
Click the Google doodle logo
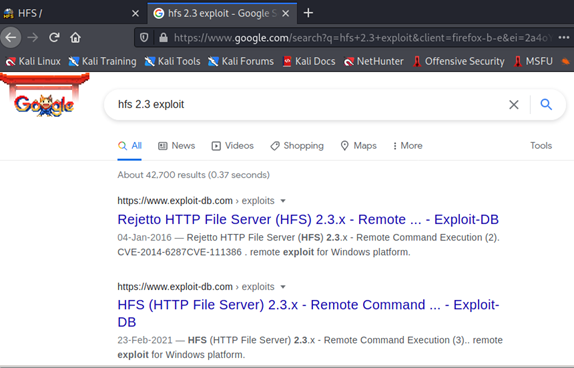pos(44,96)
